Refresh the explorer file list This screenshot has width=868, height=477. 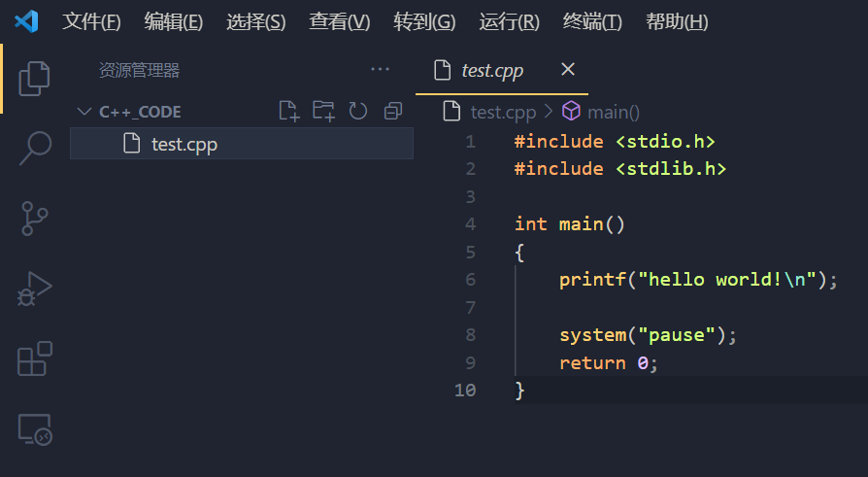[x=358, y=112]
